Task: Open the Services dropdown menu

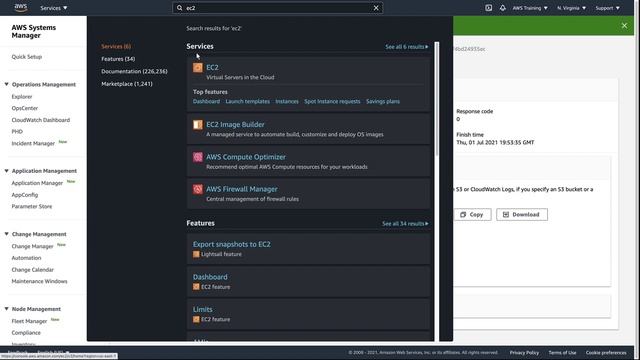Action: pos(53,8)
